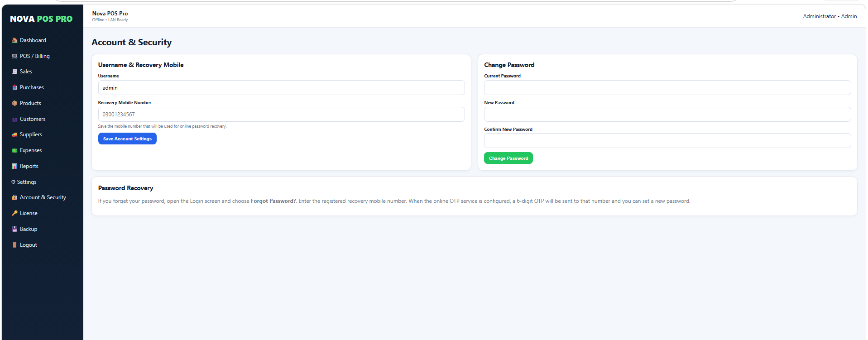Click the POS / Billing register icon
Viewport: 868px width, 340px height.
(x=14, y=56)
